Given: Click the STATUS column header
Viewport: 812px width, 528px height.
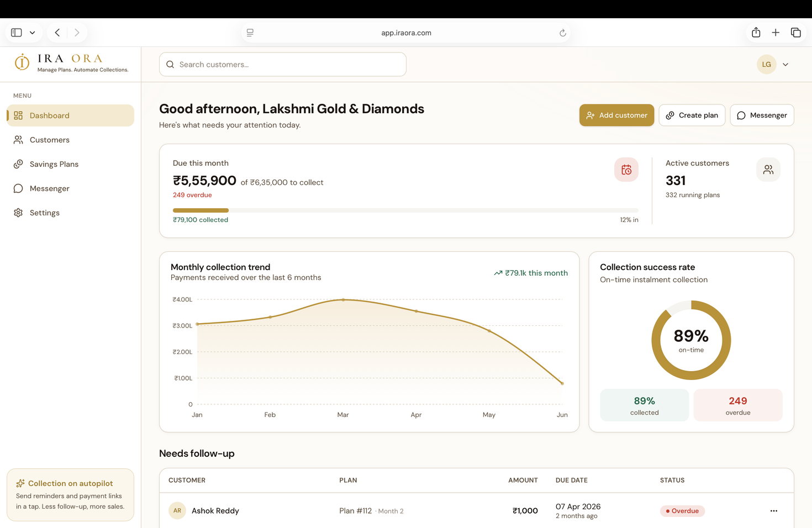Looking at the screenshot, I should click(672, 481).
